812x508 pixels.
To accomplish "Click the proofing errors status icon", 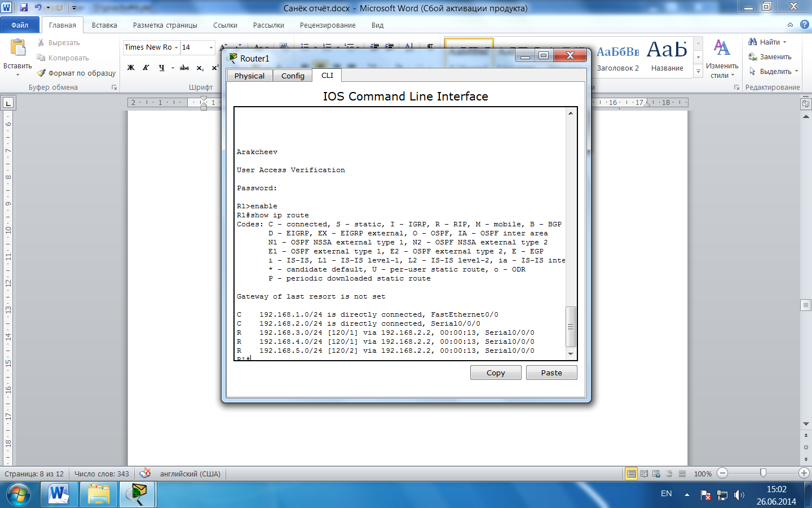I will click(145, 473).
